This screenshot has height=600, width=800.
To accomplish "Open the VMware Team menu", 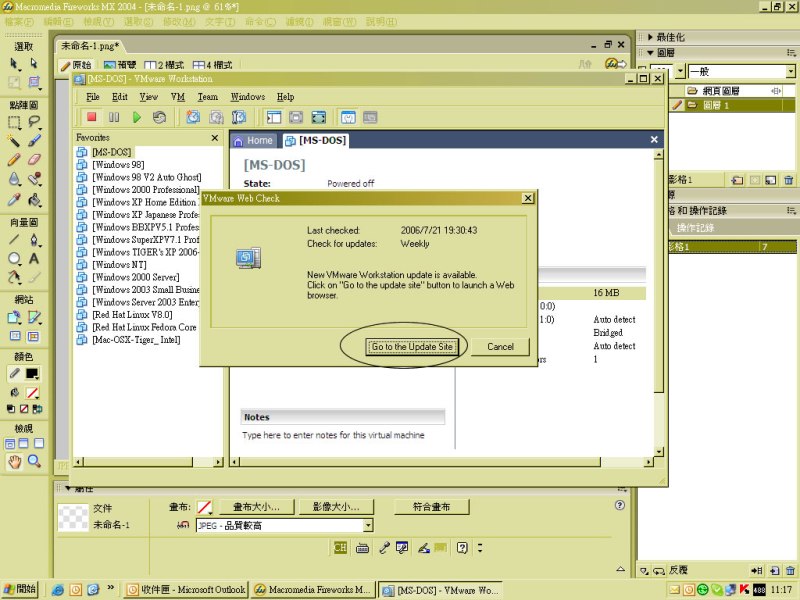I will (208, 97).
